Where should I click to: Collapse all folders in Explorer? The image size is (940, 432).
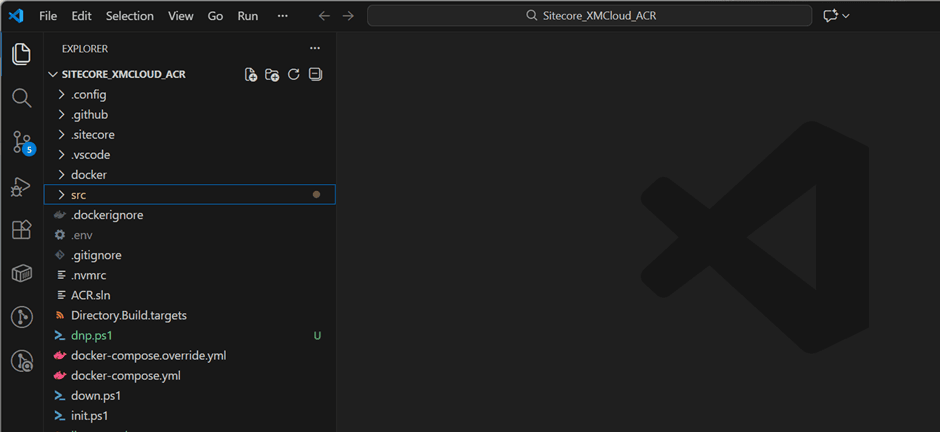(x=315, y=75)
